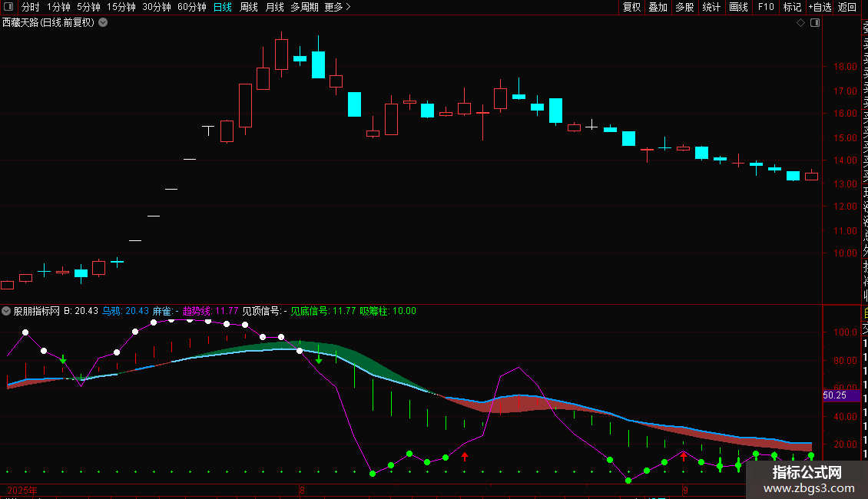Viewport: 868px width, 499px height.
Task: Add stock with +自选
Action: click(820, 7)
